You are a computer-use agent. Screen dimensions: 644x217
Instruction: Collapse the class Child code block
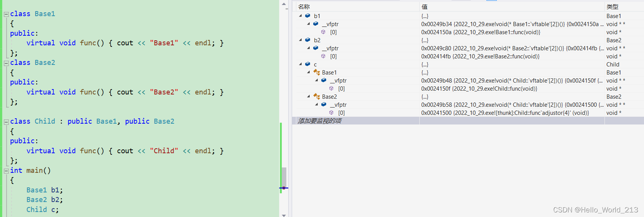tap(6, 122)
